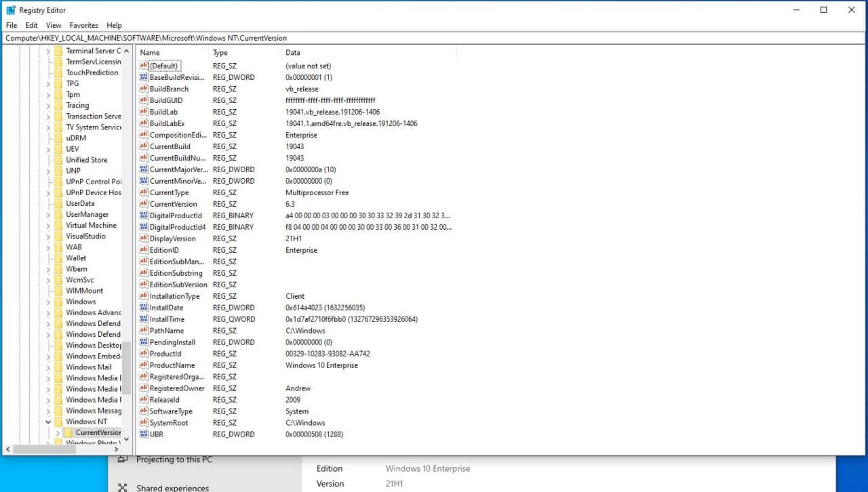Click 'Projecting to this PC' in Settings
Viewport: 868px width, 492px height.
click(174, 459)
